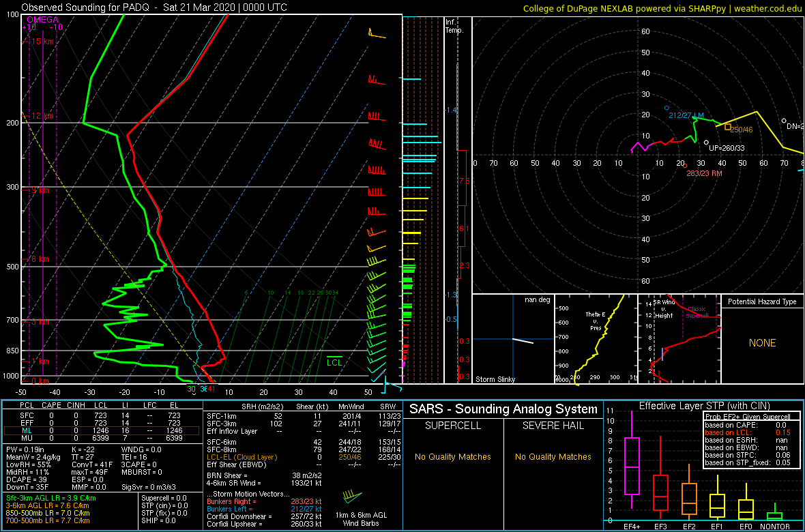Click the Bunkers right mover marker on the hodograph
The width and height of the screenshot is (805, 532).
click(x=685, y=166)
